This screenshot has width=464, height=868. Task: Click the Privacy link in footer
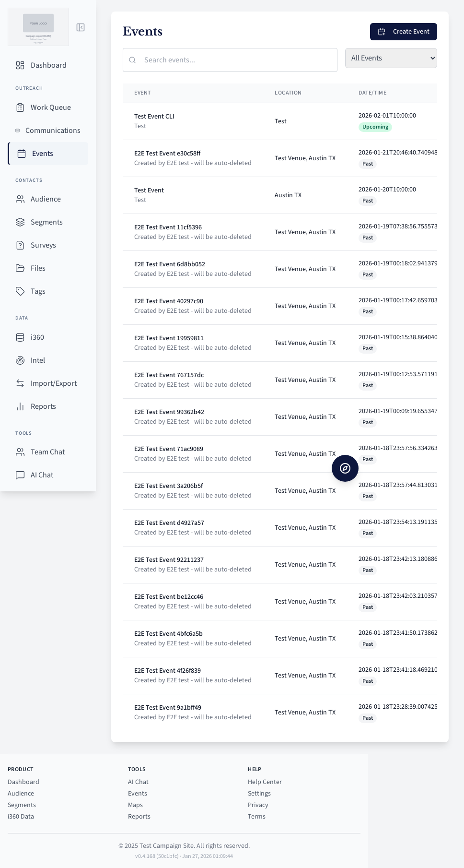click(x=258, y=805)
